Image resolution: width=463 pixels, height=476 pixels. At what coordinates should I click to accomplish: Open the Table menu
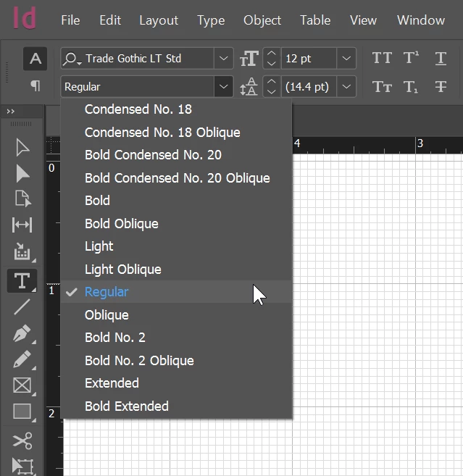pyautogui.click(x=315, y=20)
